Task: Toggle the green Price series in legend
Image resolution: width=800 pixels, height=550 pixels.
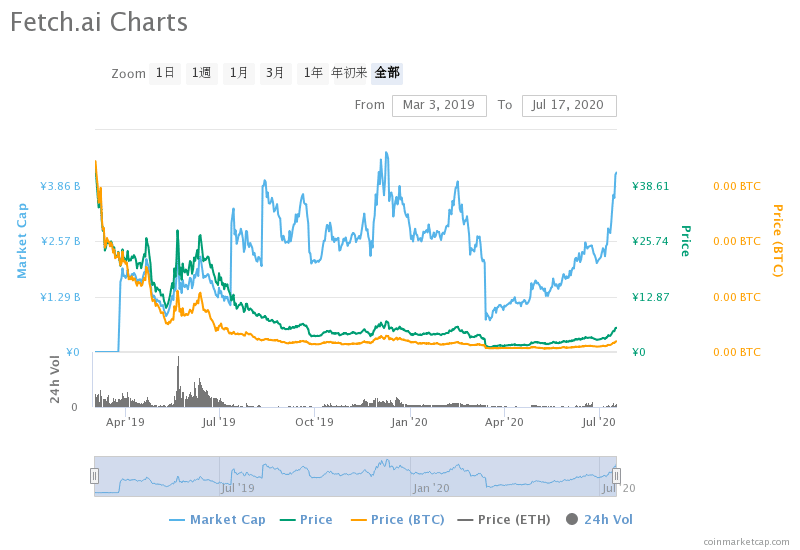Action: click(307, 520)
